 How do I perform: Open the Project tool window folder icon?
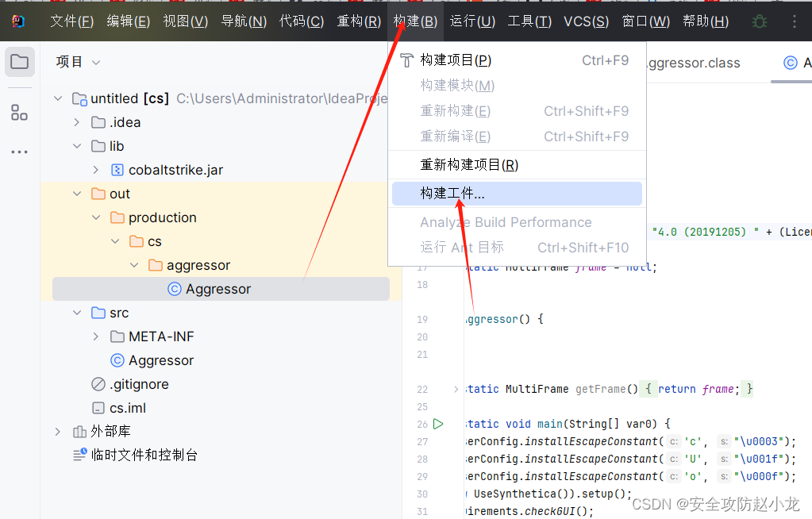[x=20, y=62]
